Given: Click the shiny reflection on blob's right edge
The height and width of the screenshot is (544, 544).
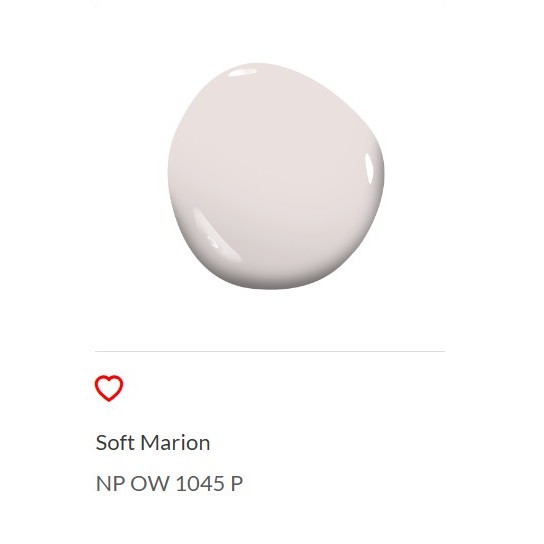Looking at the screenshot, I should tap(369, 168).
